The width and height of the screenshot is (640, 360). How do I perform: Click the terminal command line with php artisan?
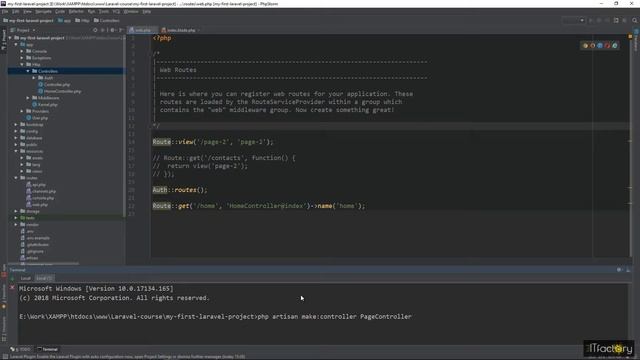coord(215,317)
